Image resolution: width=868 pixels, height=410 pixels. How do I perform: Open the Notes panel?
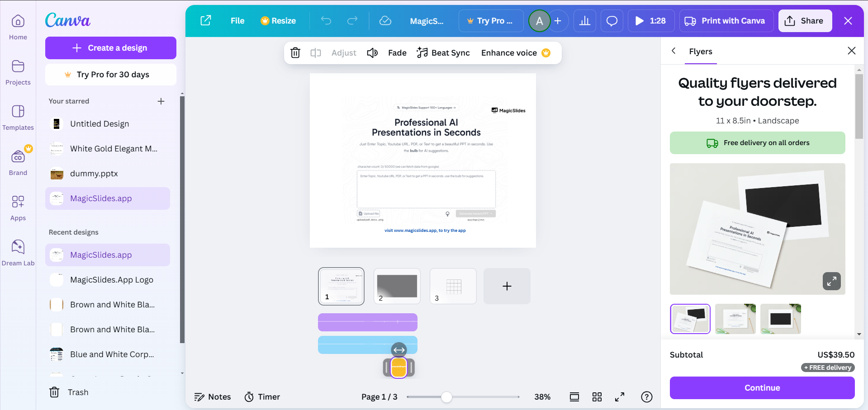click(x=213, y=397)
